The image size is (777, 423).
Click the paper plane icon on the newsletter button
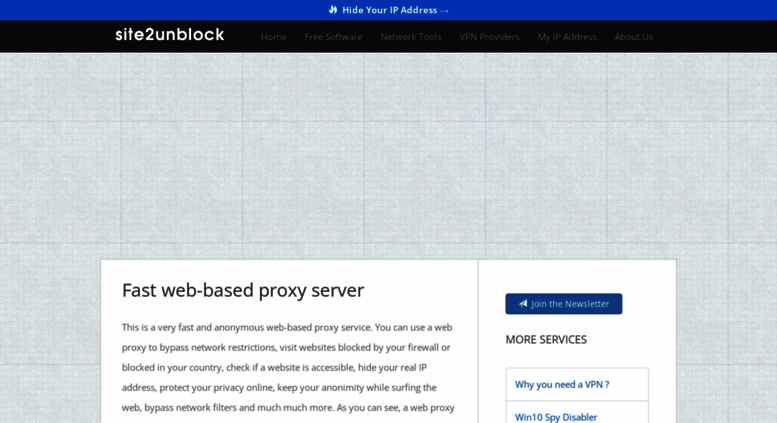pyautogui.click(x=523, y=304)
